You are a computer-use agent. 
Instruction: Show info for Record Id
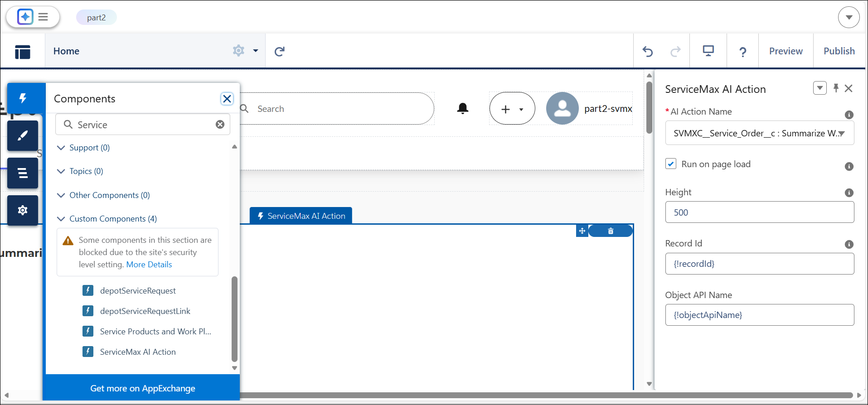point(849,244)
